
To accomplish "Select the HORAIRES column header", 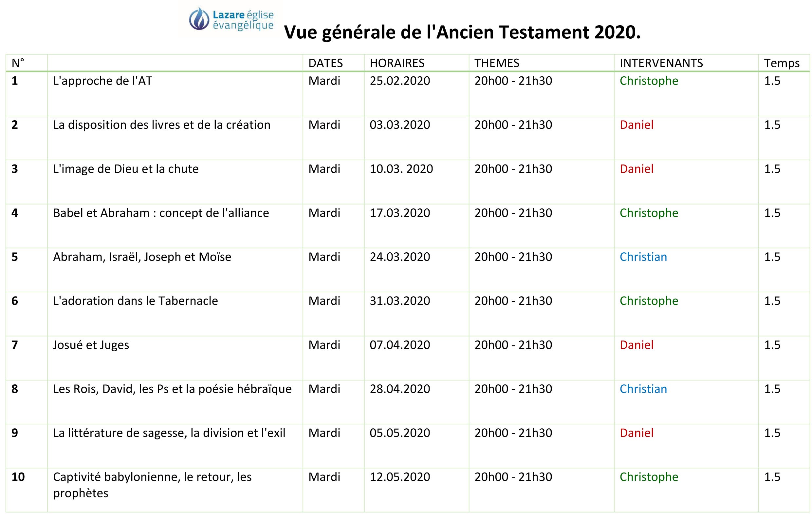I will click(397, 63).
